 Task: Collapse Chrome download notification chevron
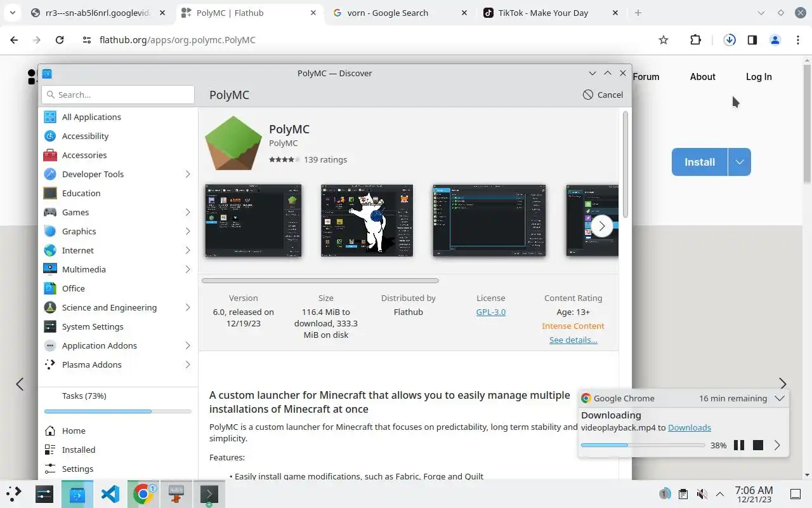click(x=780, y=398)
